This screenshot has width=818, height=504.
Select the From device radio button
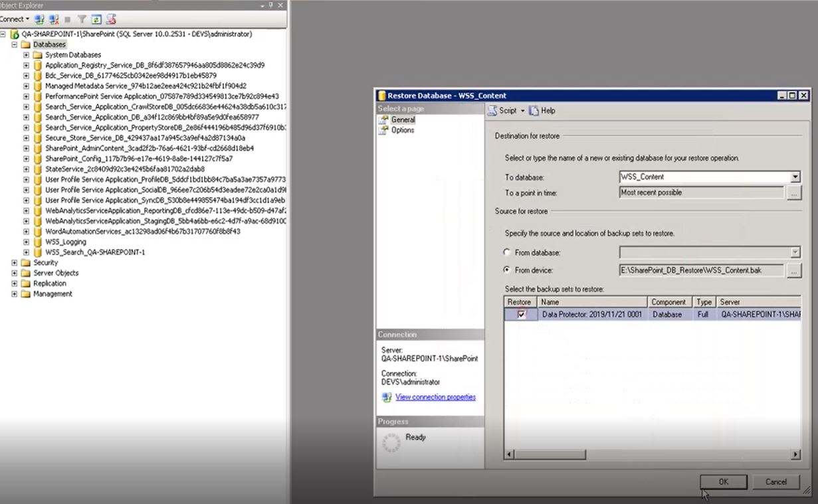coord(508,270)
